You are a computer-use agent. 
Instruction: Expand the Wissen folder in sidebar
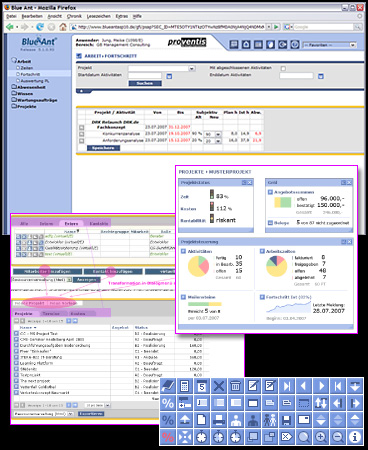pos(22,94)
